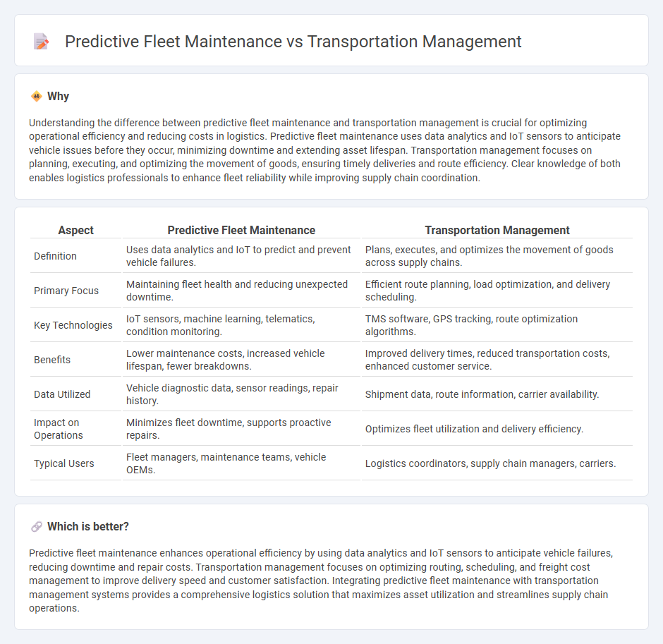Select the 'Definition' row label

(x=56, y=256)
